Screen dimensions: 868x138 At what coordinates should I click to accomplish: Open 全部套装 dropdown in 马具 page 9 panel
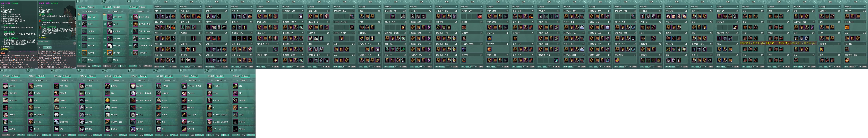click(370, 7)
